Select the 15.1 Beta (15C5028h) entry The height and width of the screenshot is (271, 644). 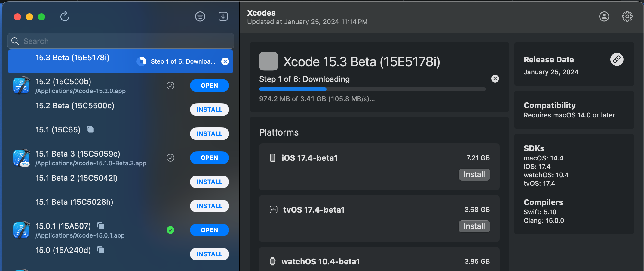pyautogui.click(x=121, y=206)
